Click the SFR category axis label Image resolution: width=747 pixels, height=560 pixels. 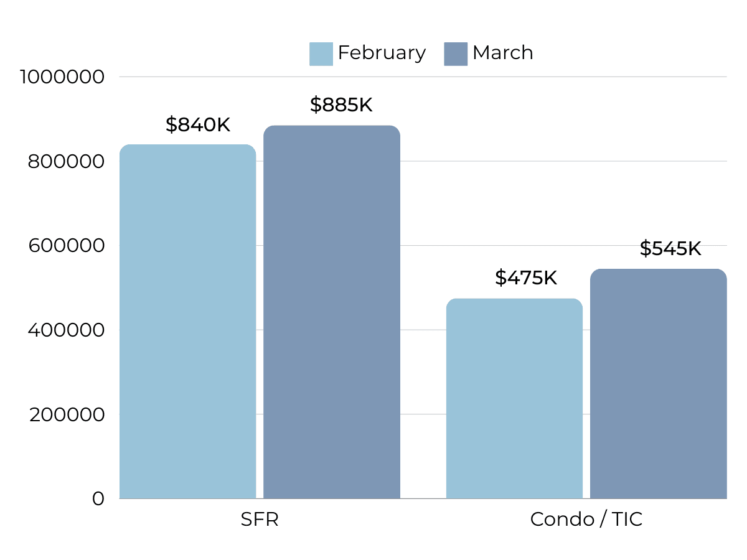click(x=260, y=520)
